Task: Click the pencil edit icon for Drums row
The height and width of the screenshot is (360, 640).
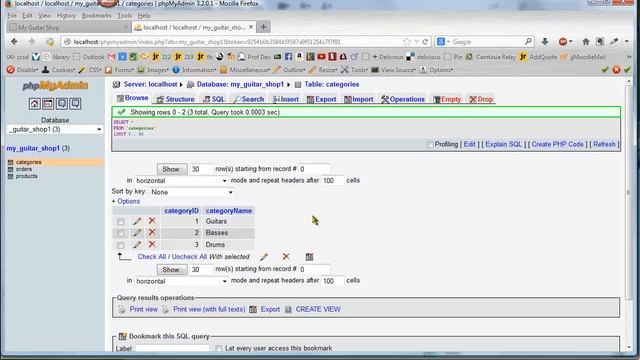Action: coord(137,244)
